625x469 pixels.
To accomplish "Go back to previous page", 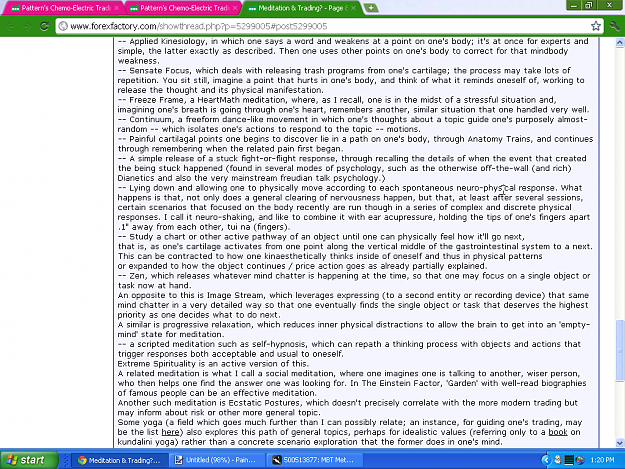I will (10, 26).
